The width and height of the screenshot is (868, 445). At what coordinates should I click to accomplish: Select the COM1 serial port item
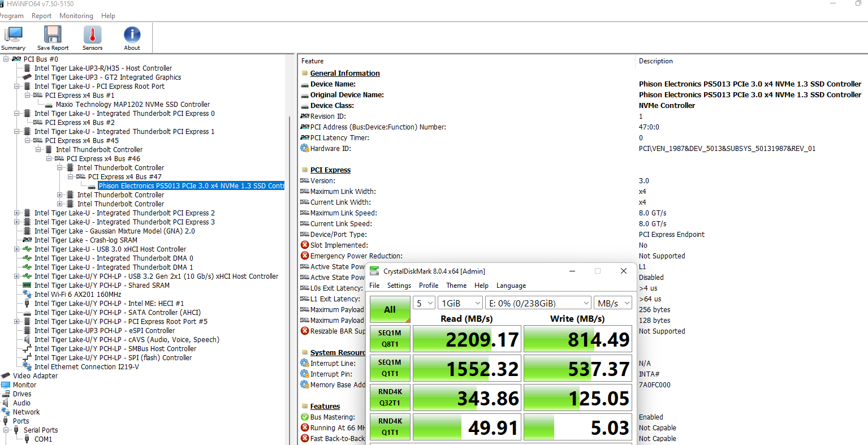[x=43, y=439]
